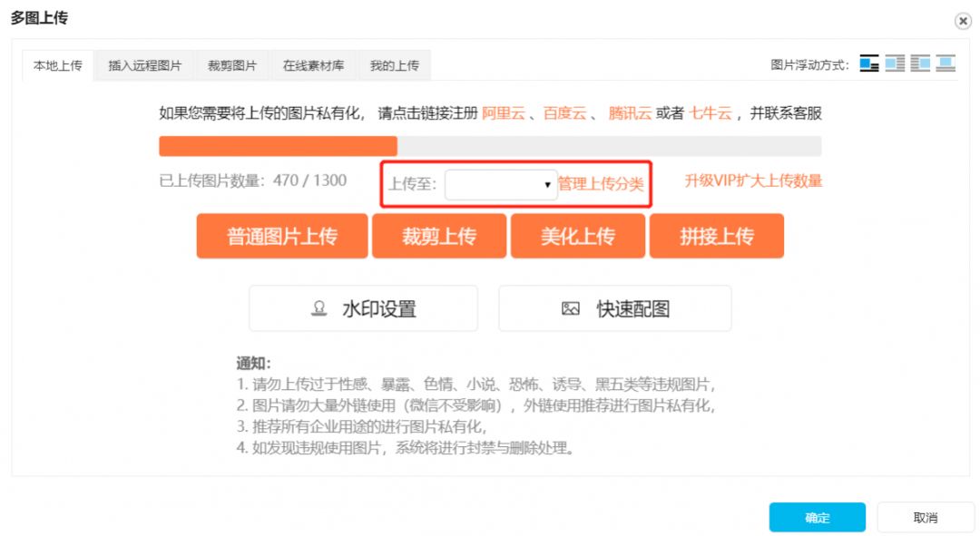Confirm with the blue 确定 button
The width and height of the screenshot is (980, 536).
click(817, 517)
